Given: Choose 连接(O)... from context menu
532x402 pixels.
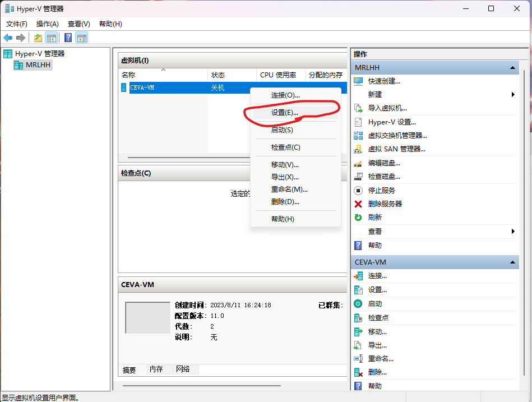Looking at the screenshot, I should pyautogui.click(x=295, y=95).
